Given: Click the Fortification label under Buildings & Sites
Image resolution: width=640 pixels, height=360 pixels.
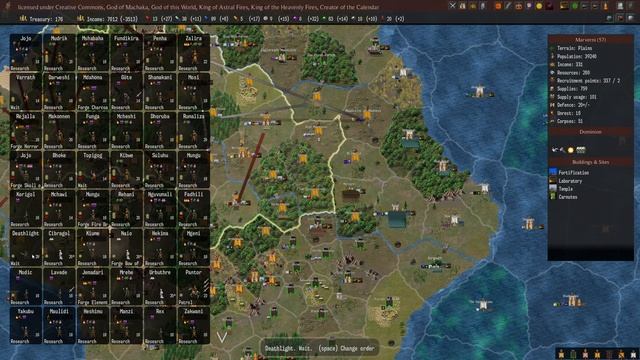Looking at the screenshot, I should coord(573,173).
